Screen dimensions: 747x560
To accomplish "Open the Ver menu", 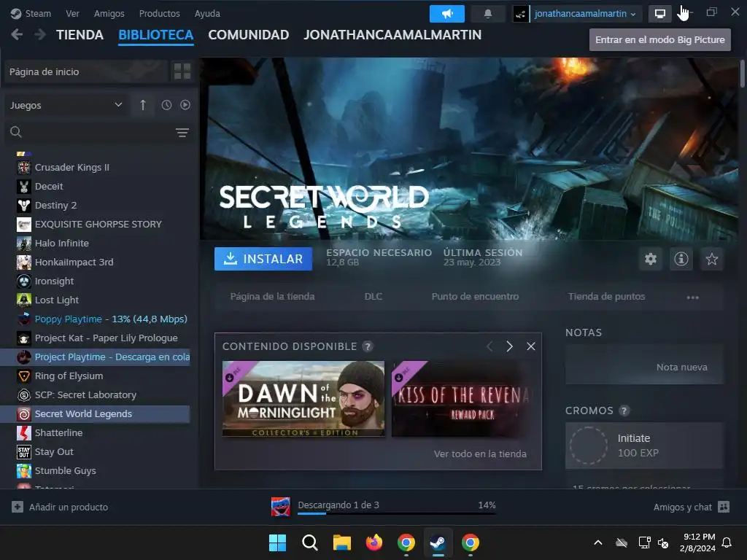I will coord(72,13).
